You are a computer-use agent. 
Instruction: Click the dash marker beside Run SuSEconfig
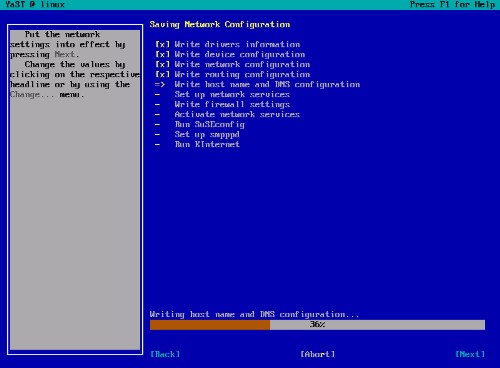157,124
